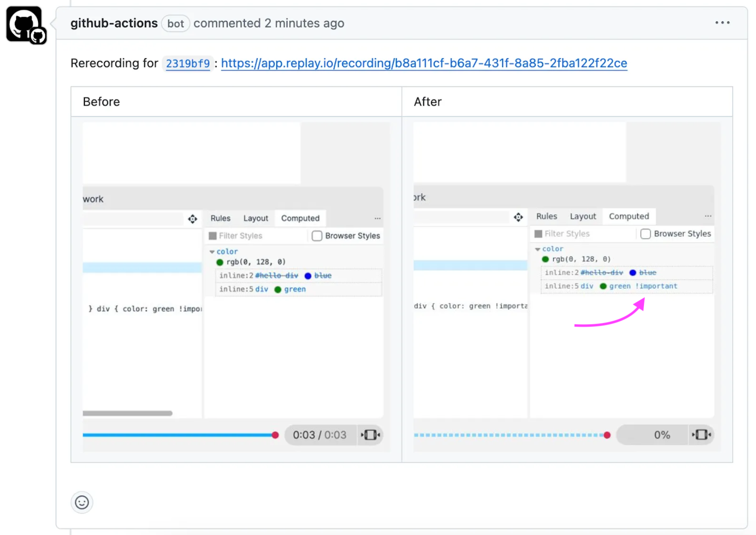Click the After panel video fullscreen icon
This screenshot has width=756, height=535.
coord(701,434)
